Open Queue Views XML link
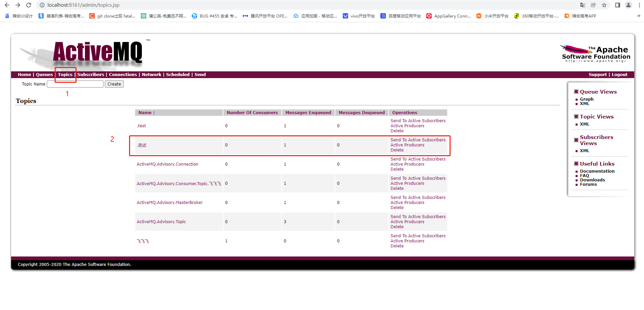 click(x=584, y=104)
